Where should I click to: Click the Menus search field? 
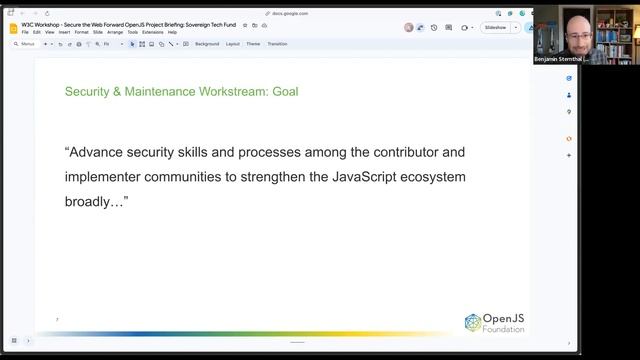[25, 44]
